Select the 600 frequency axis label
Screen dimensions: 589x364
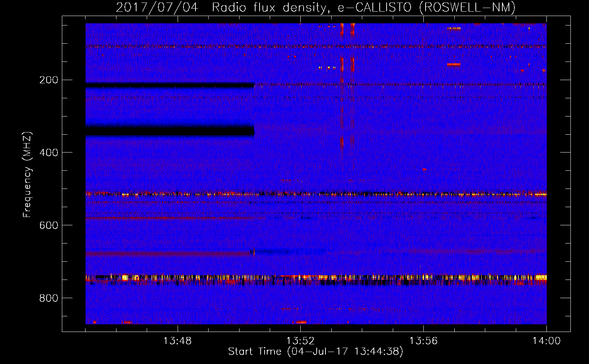[48, 226]
